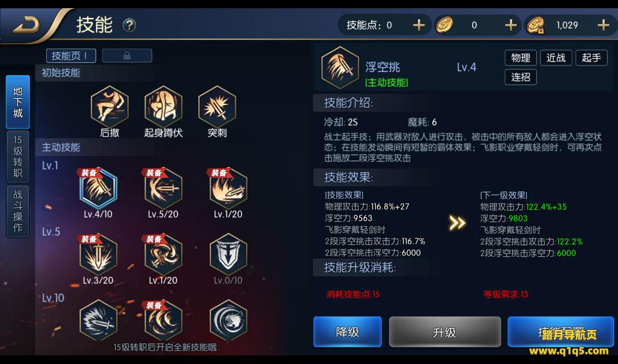Open the locked second skill page
The height and width of the screenshot is (364, 618).
(x=127, y=55)
